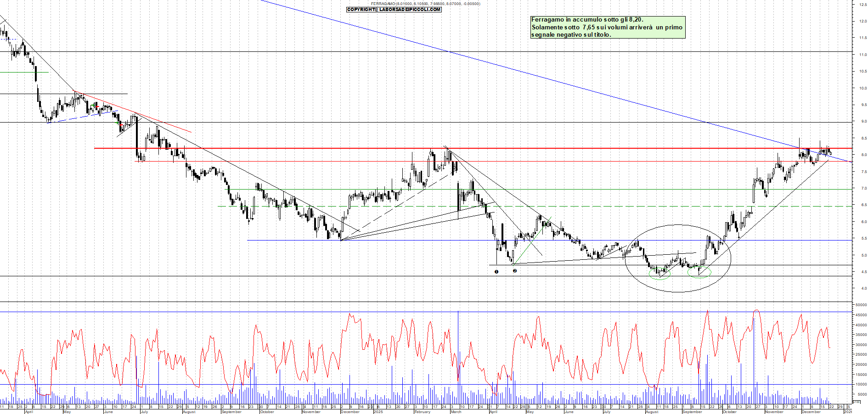The height and width of the screenshot is (414, 868).
Task: Click the 50000 volume axis label
Action: [861, 305]
